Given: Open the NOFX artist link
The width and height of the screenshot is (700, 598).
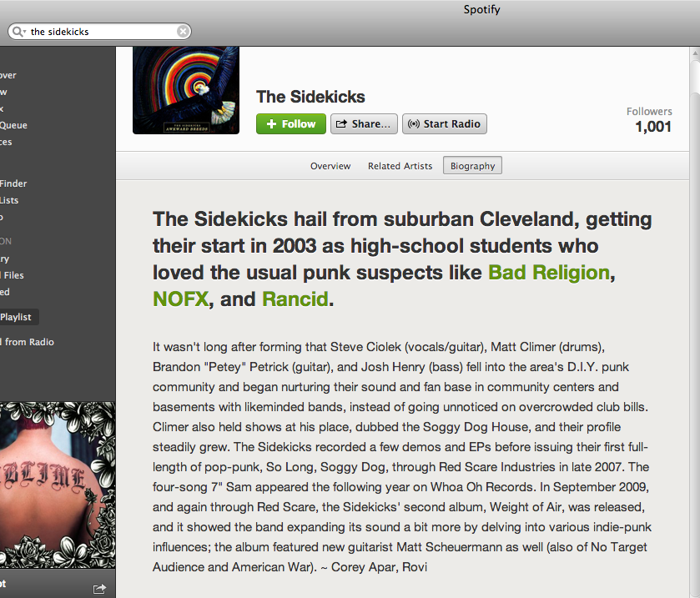Looking at the screenshot, I should coord(180,299).
